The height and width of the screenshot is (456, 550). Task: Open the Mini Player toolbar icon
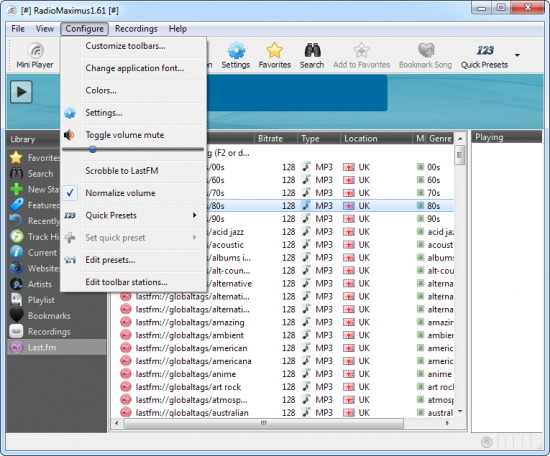pyautogui.click(x=35, y=55)
